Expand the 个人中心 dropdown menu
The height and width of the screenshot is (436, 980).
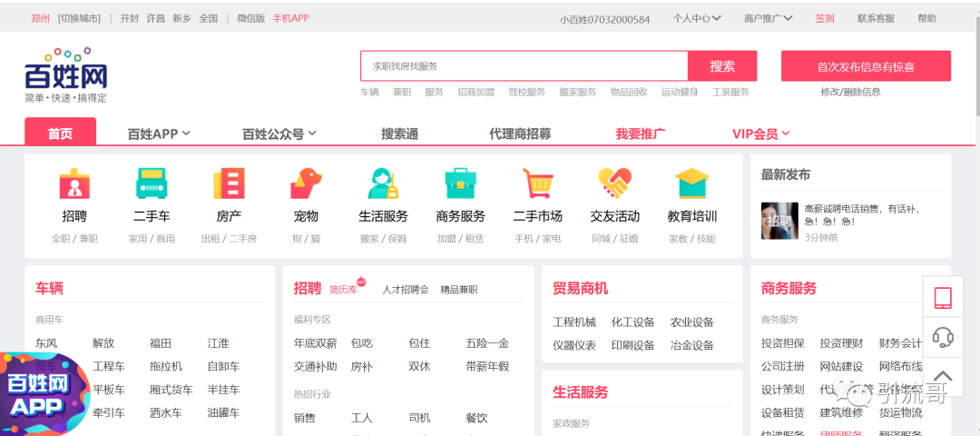point(696,18)
